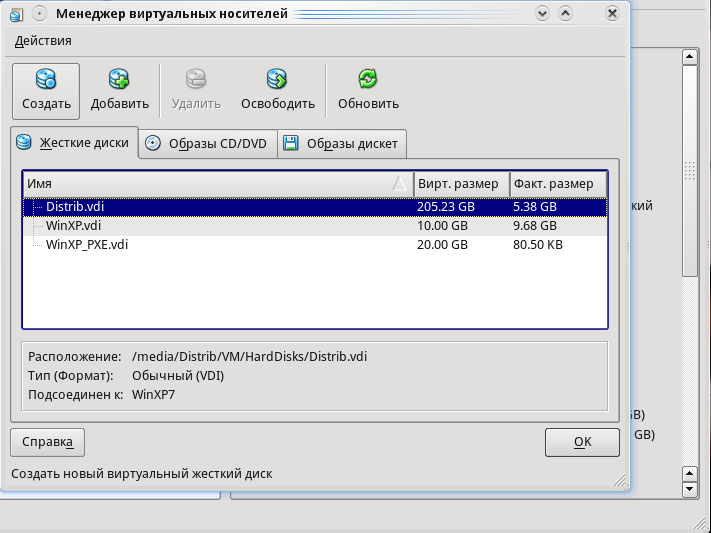
Task: Click the Distrib.vdi location path text
Action: click(249, 357)
